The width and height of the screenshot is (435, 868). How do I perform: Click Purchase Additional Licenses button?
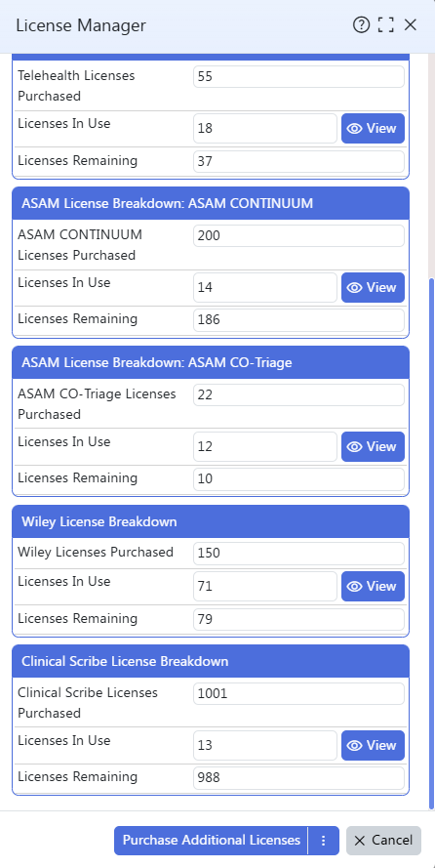(211, 841)
